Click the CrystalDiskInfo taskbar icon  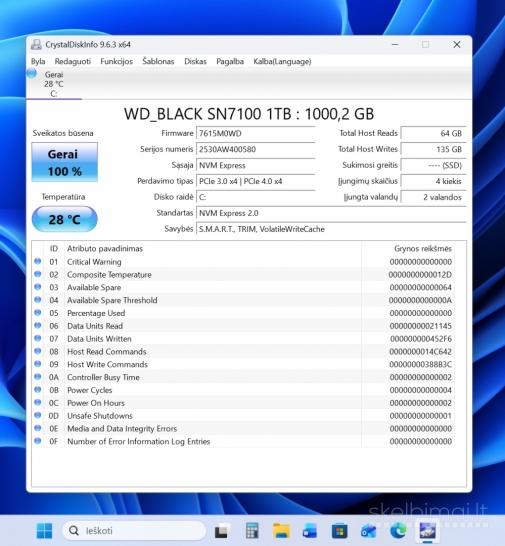pyautogui.click(x=427, y=531)
